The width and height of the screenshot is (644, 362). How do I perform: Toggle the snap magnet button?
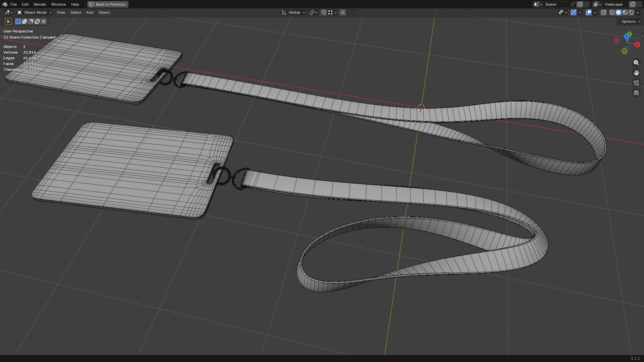point(324,12)
